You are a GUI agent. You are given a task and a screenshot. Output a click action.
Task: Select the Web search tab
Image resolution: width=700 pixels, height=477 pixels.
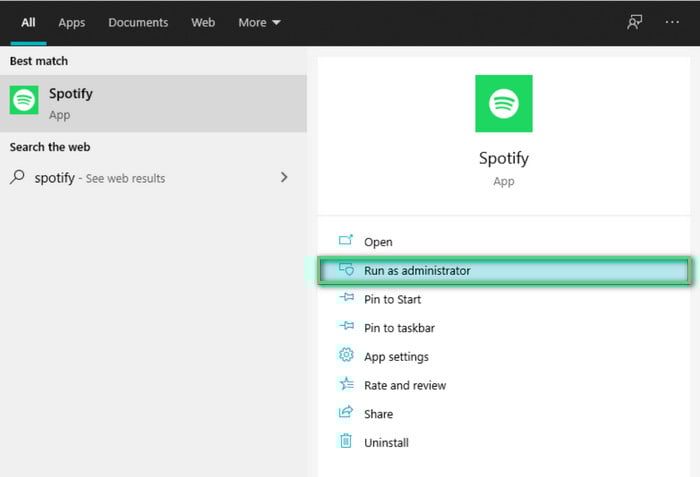(203, 23)
